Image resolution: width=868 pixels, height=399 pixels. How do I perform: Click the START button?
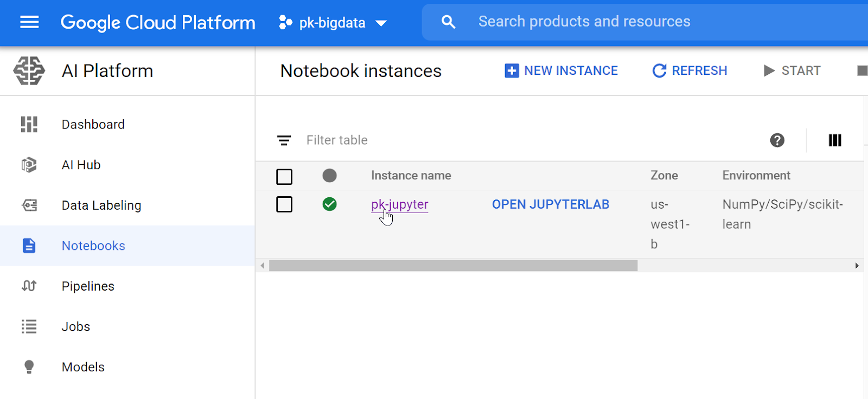[x=792, y=70]
